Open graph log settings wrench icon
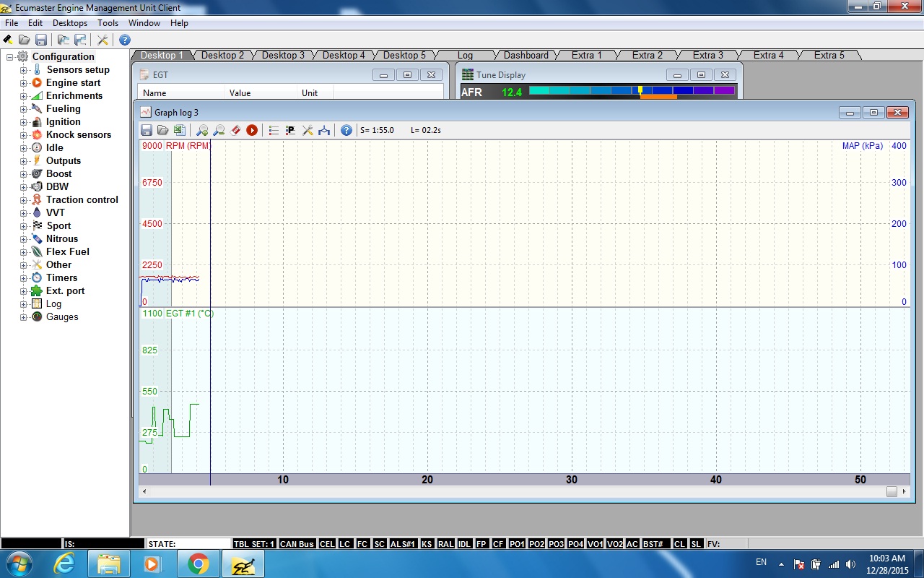This screenshot has height=578, width=924. click(x=308, y=130)
